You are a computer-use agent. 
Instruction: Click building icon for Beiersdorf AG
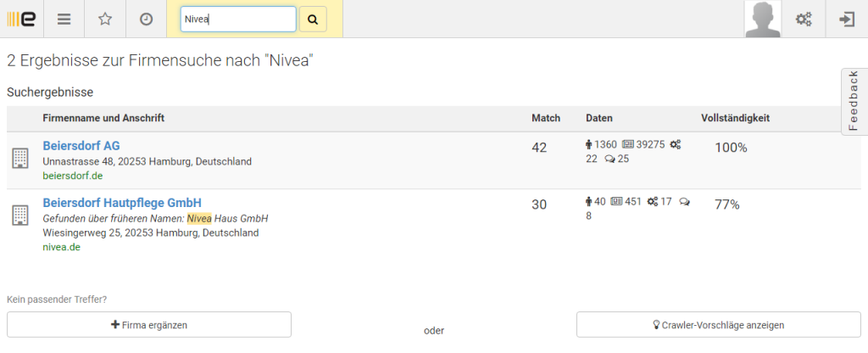20,158
